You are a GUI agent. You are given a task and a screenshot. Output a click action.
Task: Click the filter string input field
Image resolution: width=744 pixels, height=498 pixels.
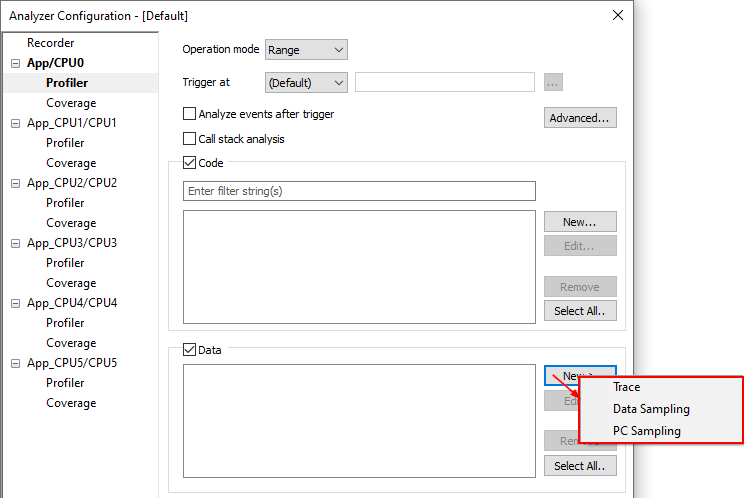pos(359,191)
